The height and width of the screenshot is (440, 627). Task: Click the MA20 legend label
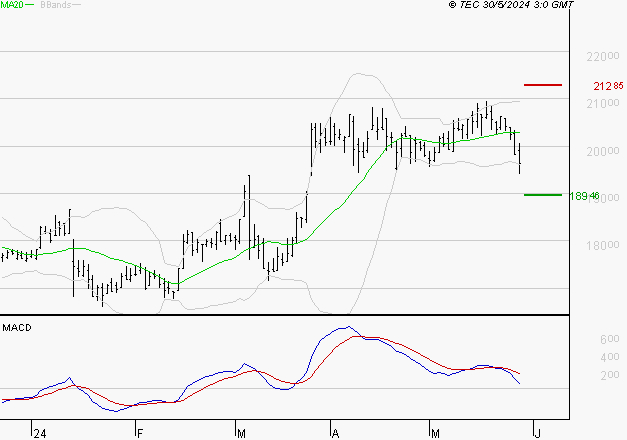pyautogui.click(x=12, y=4)
